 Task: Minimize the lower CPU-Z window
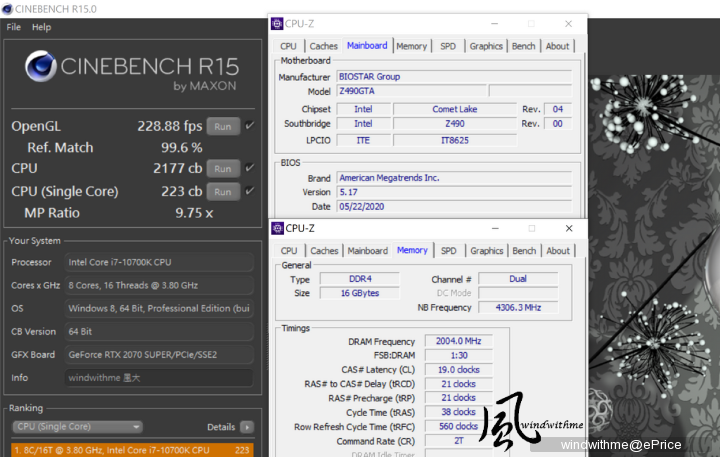click(495, 228)
